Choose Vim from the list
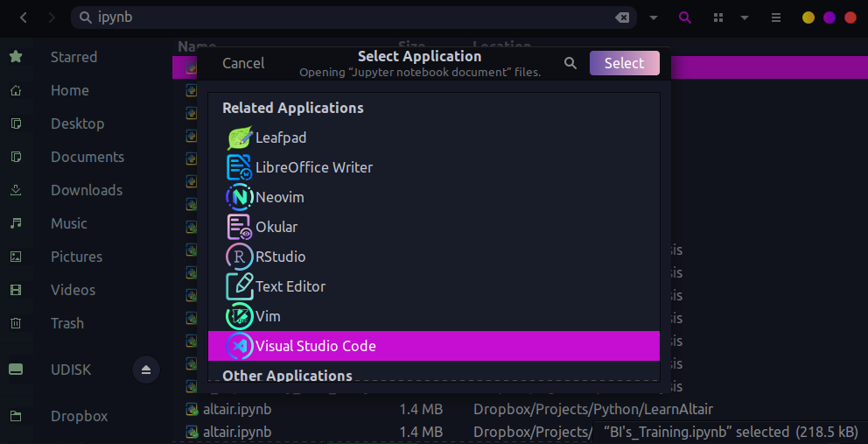 point(434,316)
